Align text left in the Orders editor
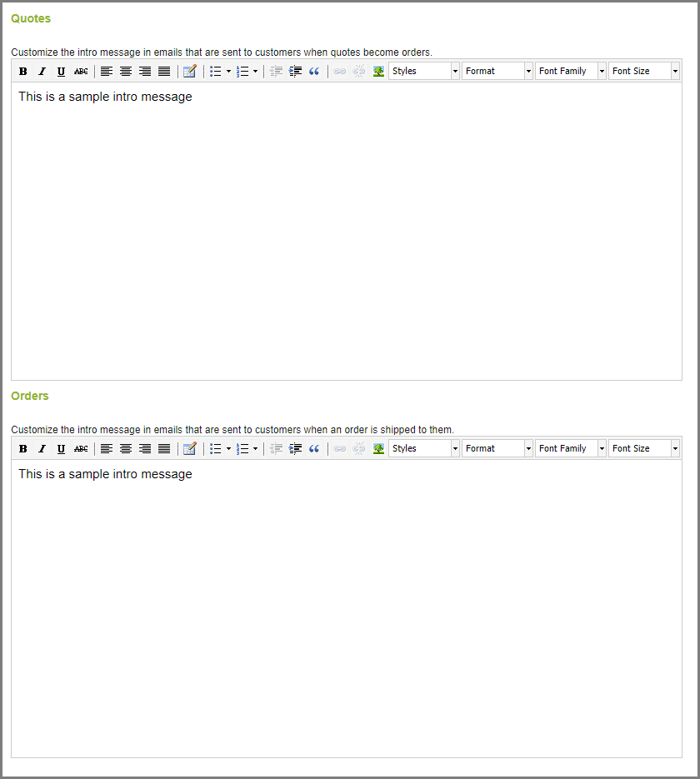Image resolution: width=700 pixels, height=779 pixels. point(107,448)
